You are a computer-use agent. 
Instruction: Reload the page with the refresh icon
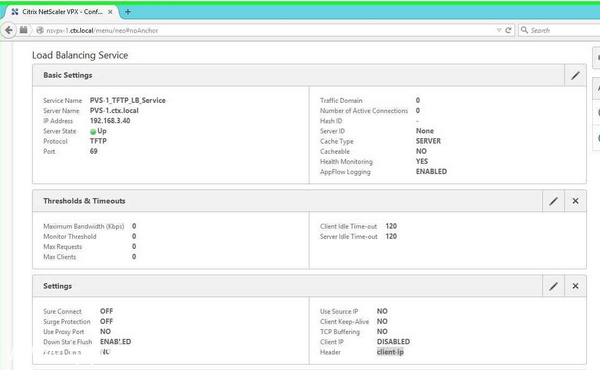tap(508, 30)
